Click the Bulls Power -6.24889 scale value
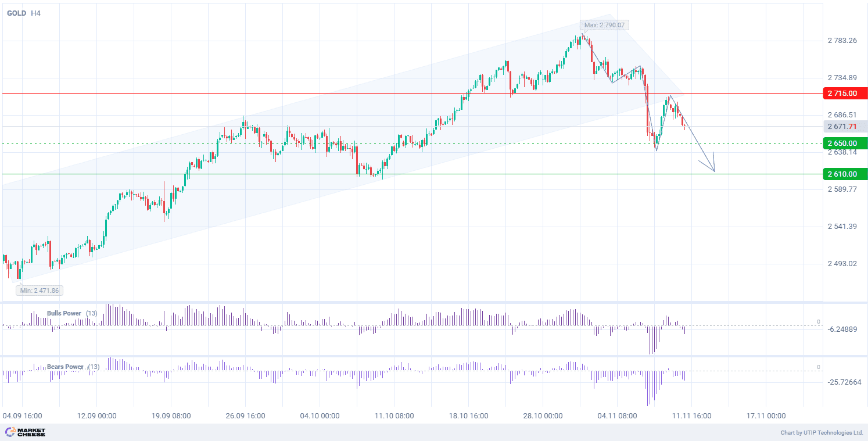The image size is (868, 441). pyautogui.click(x=842, y=329)
